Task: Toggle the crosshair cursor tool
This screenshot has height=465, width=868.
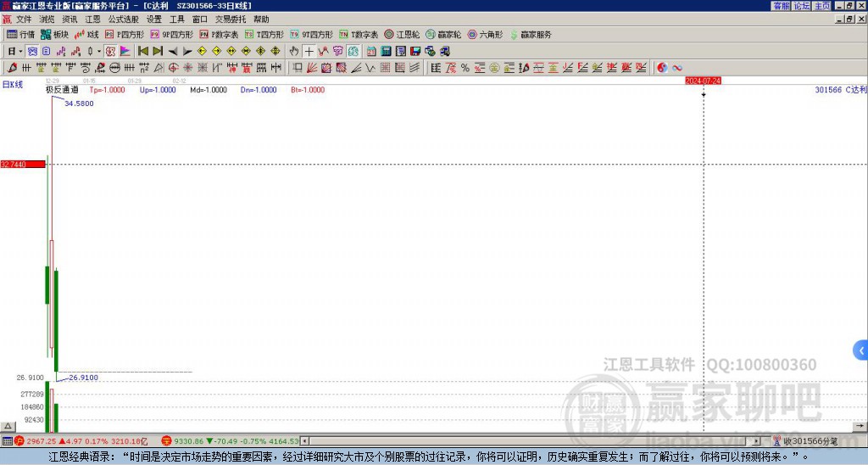Action: pyautogui.click(x=309, y=51)
